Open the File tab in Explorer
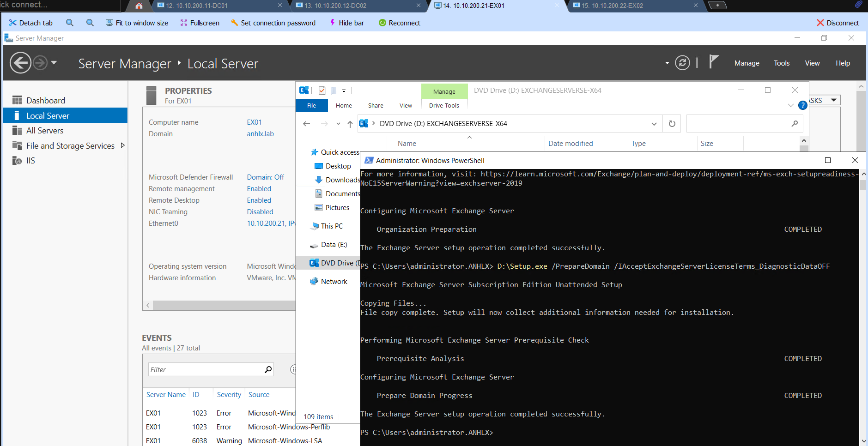The width and height of the screenshot is (868, 446). tap(311, 105)
